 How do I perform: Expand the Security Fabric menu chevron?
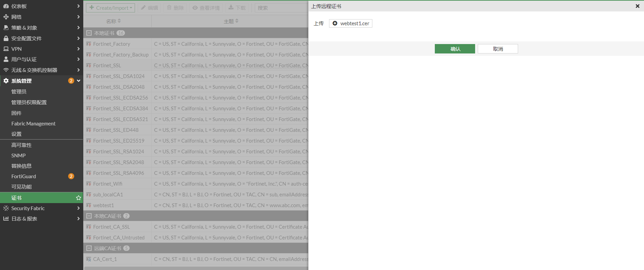point(78,208)
